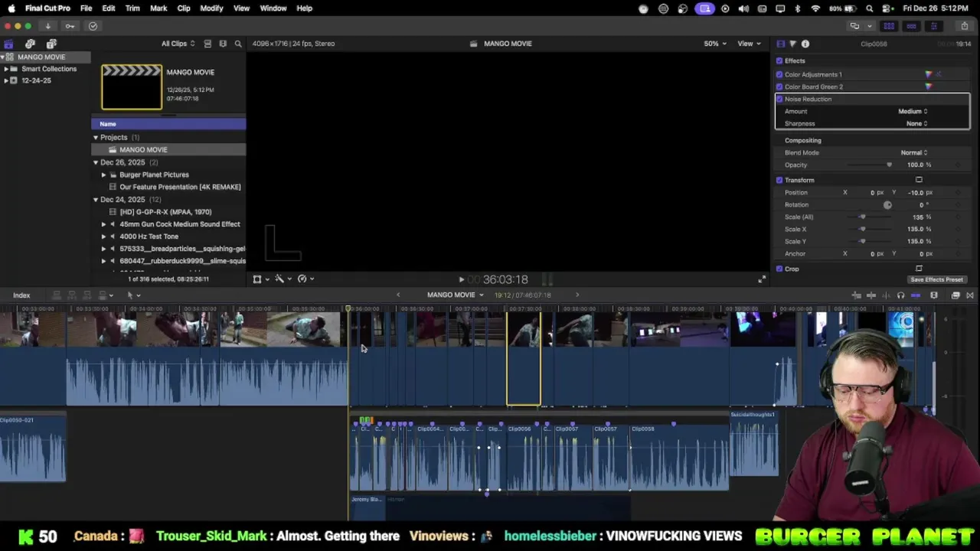Open the Transitions browser icon
This screenshot has width=980, height=551.
pos(969,295)
